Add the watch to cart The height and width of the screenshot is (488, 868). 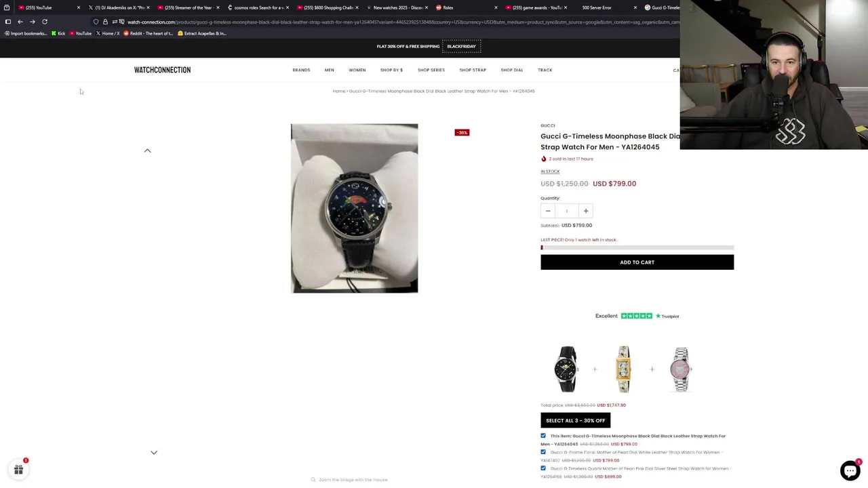pos(637,262)
